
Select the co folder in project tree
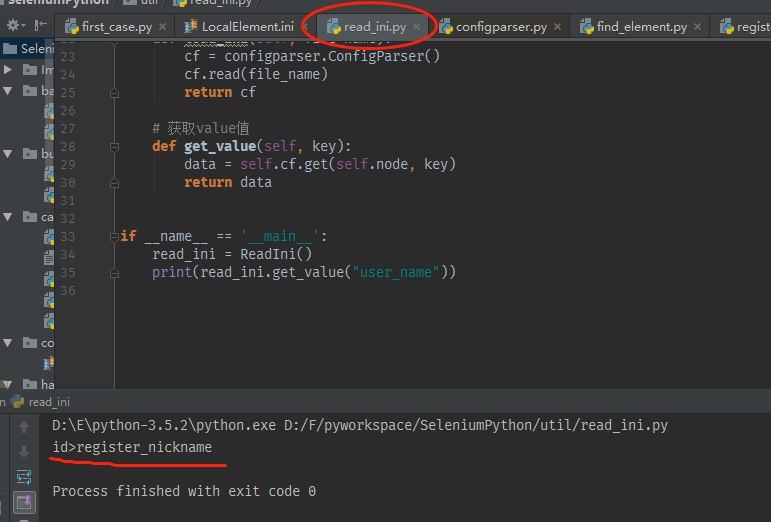point(38,343)
